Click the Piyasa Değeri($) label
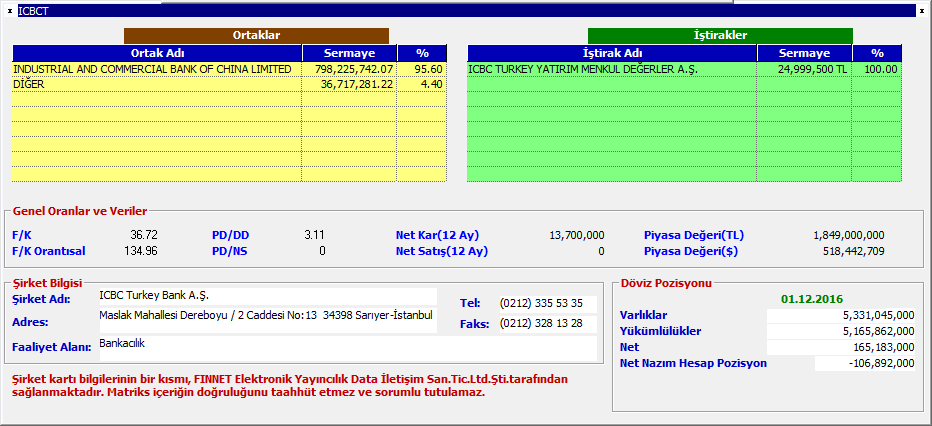The height and width of the screenshot is (426, 932). tap(691, 251)
